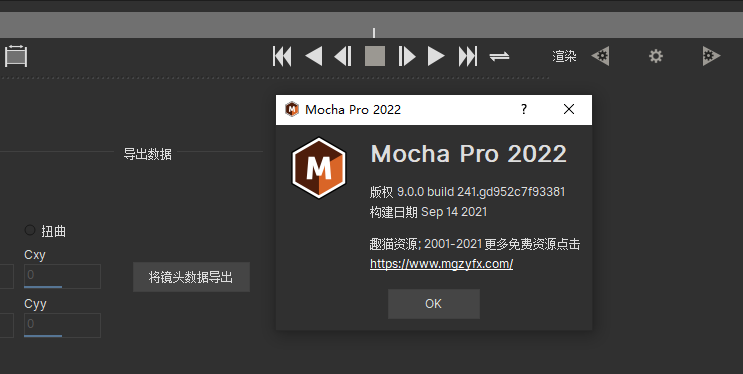743x374 pixels.
Task: Click the small Mocha icon in the title bar
Action: click(x=292, y=109)
